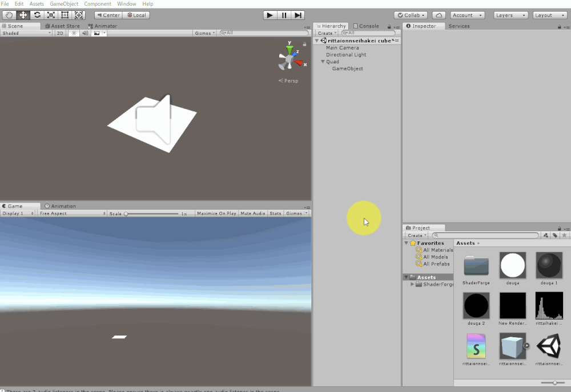Screen dimensions: 571x392
Task: Toggle scene lighting
Action: pos(73,33)
